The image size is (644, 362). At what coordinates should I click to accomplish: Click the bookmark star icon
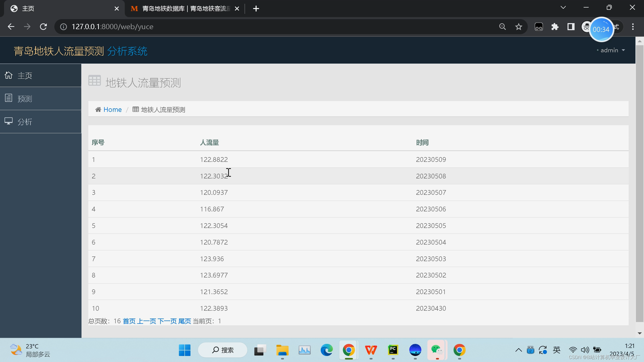518,27
